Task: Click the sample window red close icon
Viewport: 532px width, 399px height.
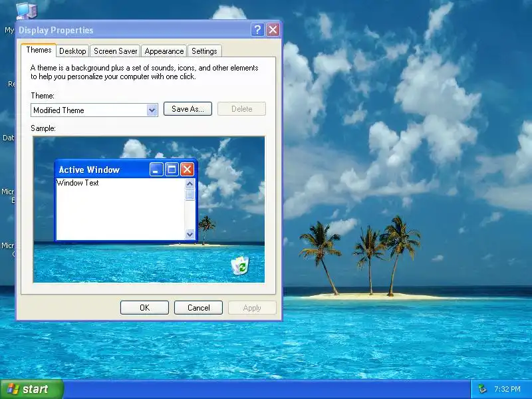Action: [187, 170]
